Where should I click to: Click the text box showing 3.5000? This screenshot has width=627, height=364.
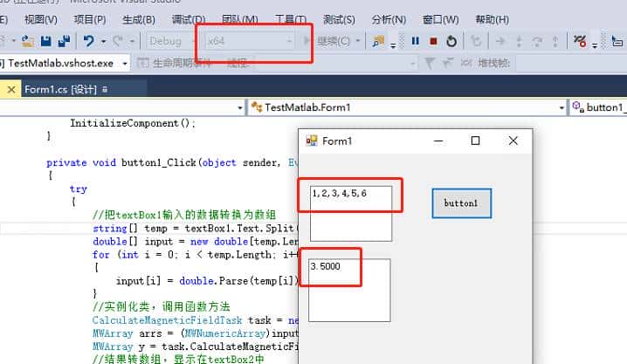coord(349,290)
